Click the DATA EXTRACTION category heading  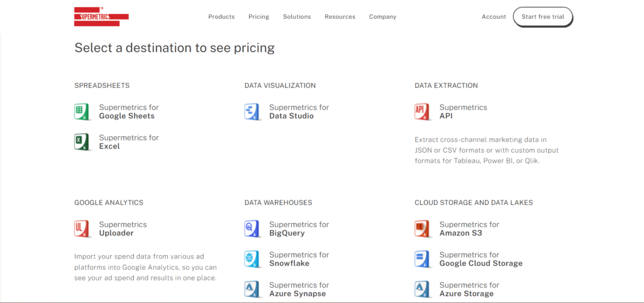coord(446,85)
